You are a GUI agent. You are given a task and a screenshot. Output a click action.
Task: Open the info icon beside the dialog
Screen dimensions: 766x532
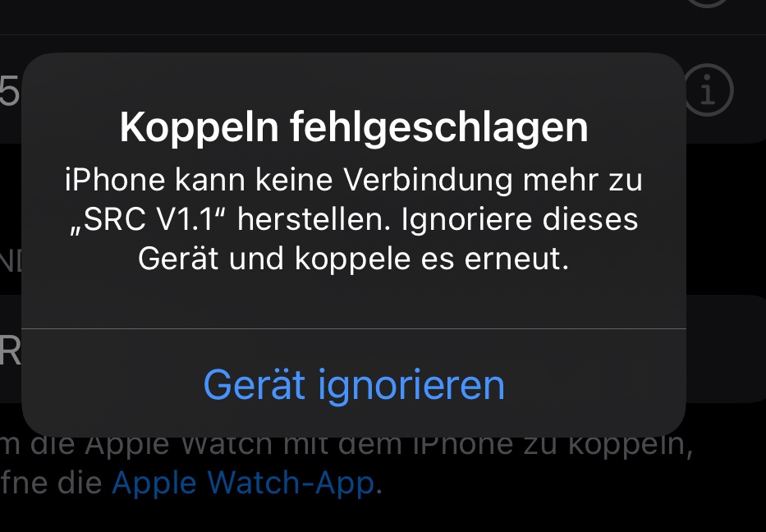tap(708, 89)
